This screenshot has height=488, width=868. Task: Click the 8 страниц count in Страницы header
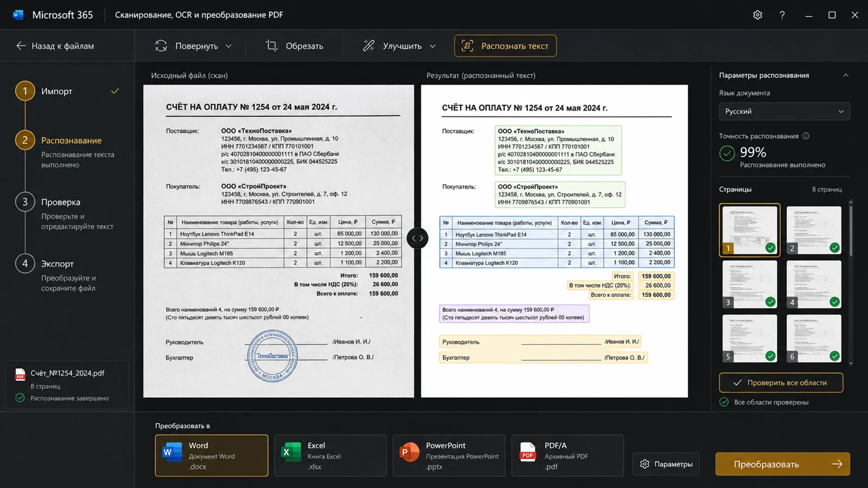[827, 189]
